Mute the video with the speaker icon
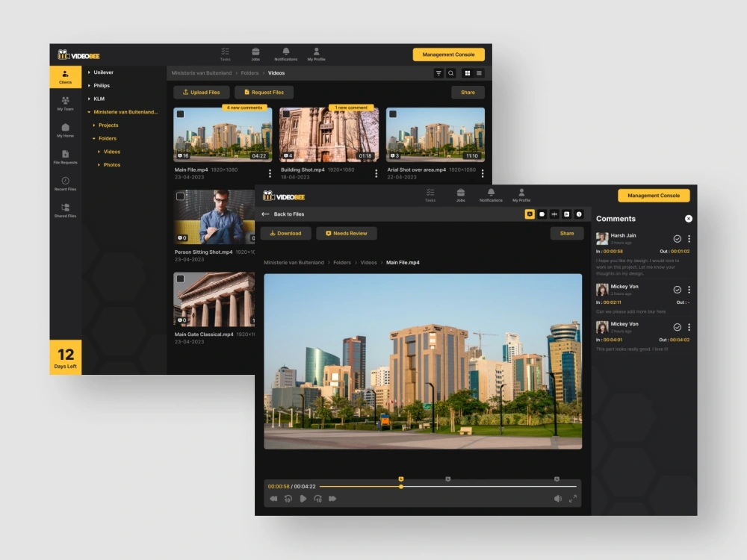 point(558,499)
